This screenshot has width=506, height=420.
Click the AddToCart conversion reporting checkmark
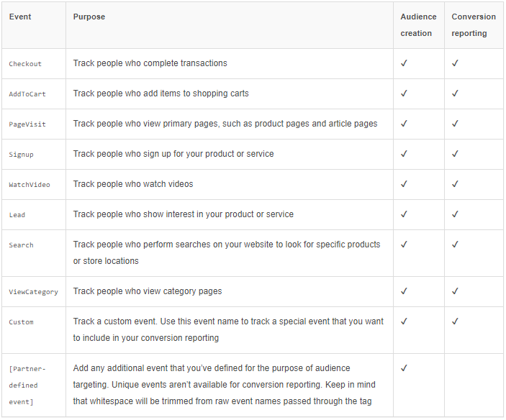pos(455,93)
